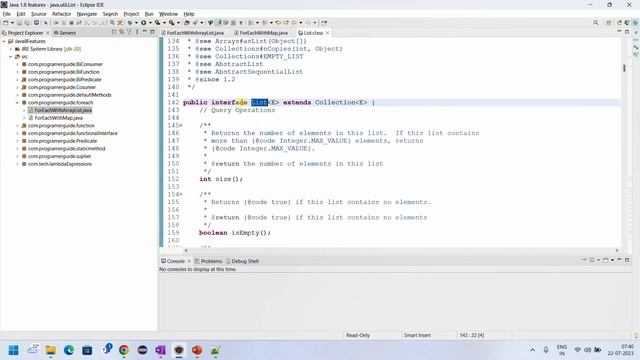The image size is (640, 360).
Task: Maximize the Project Explorer panel
Action: coord(152,31)
